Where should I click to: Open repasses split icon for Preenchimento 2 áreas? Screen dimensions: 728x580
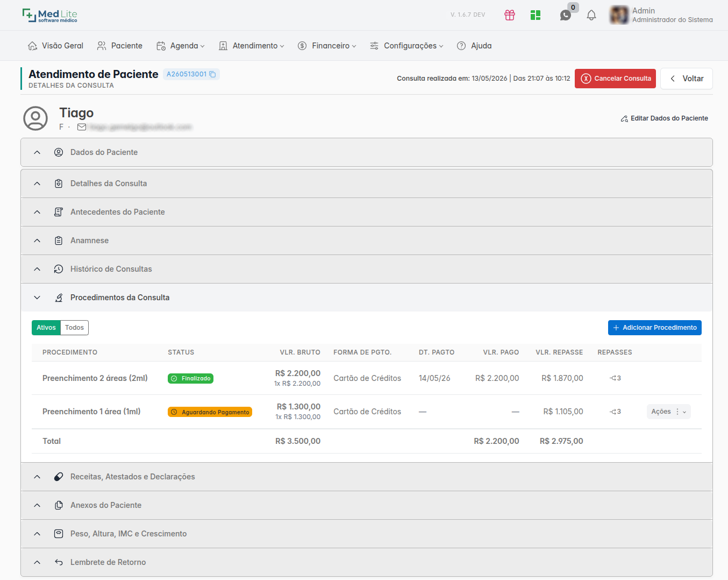click(x=615, y=378)
